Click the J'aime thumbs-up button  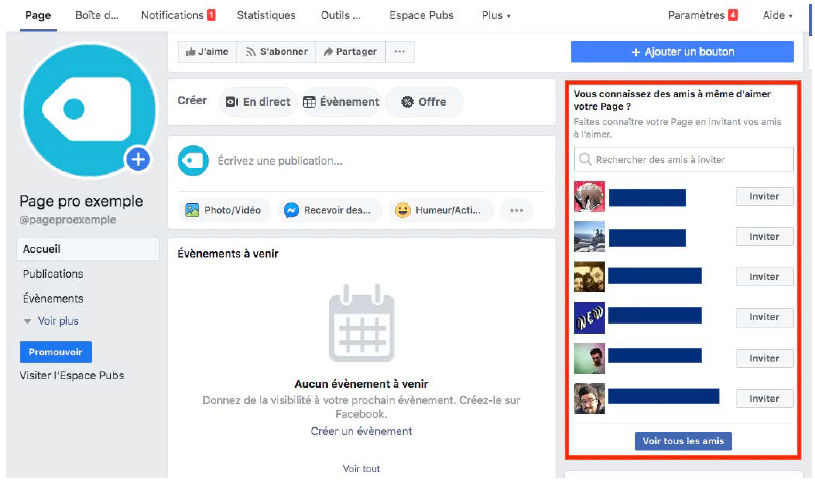(207, 52)
